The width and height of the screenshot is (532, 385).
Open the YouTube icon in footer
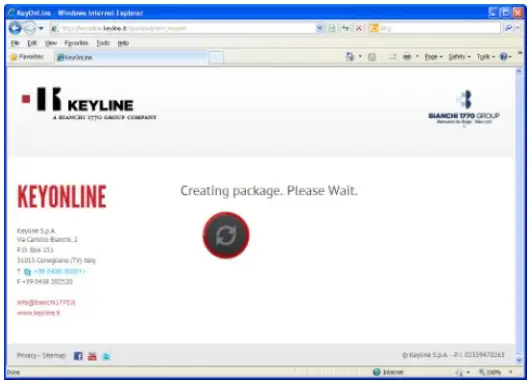92,356
